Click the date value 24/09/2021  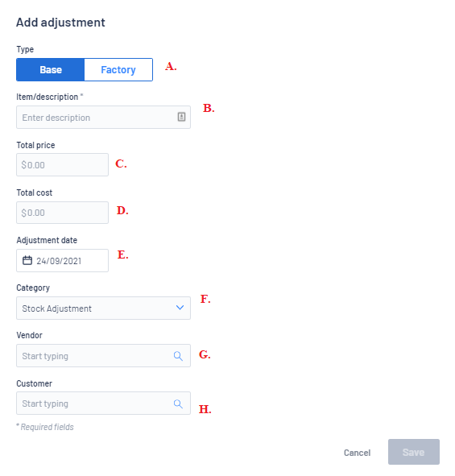59,261
